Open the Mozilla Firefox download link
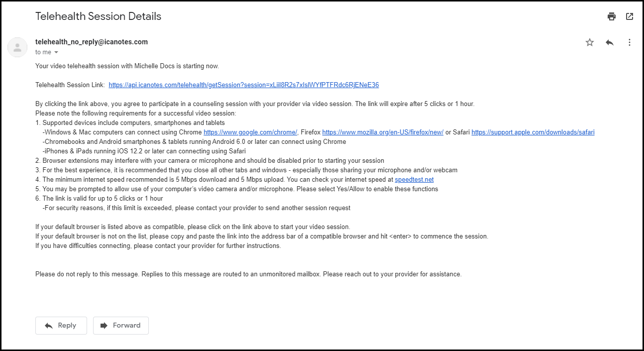 (x=383, y=132)
